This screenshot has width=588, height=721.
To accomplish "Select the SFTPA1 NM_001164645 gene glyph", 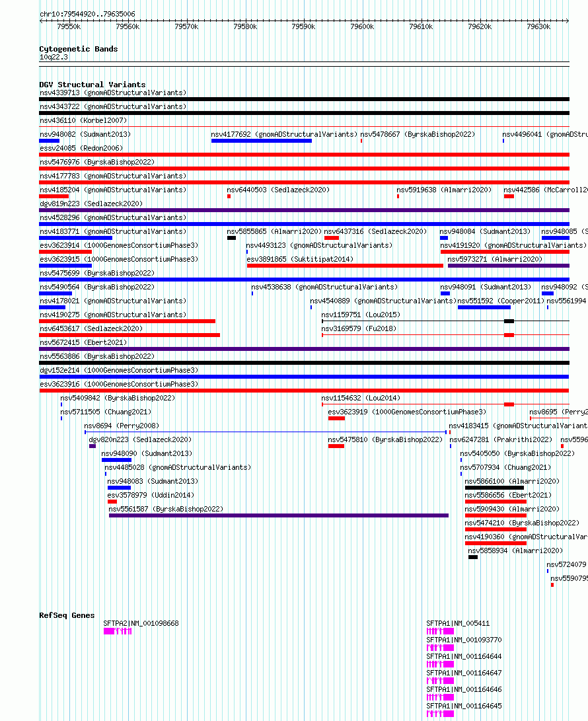I will click(x=441, y=714).
